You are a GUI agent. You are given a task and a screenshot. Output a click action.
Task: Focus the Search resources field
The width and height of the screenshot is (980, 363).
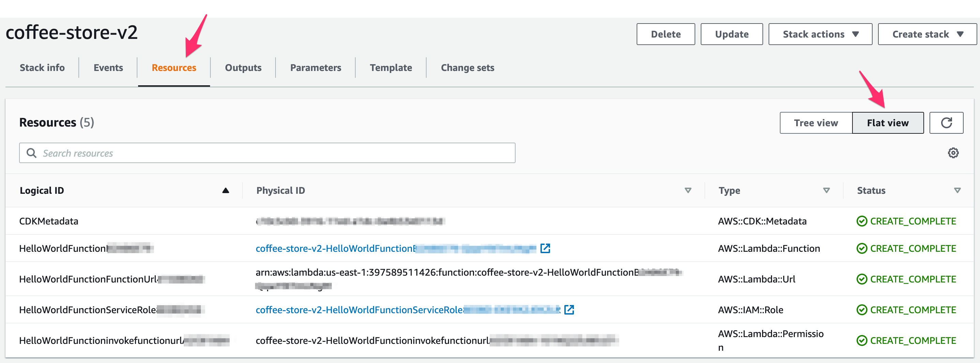coord(267,153)
